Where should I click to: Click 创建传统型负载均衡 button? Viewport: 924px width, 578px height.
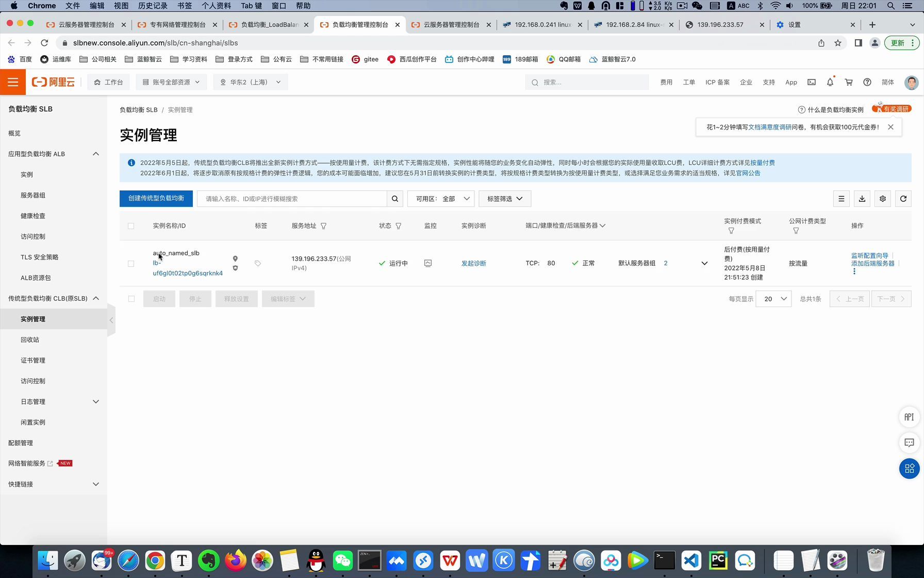tap(156, 199)
